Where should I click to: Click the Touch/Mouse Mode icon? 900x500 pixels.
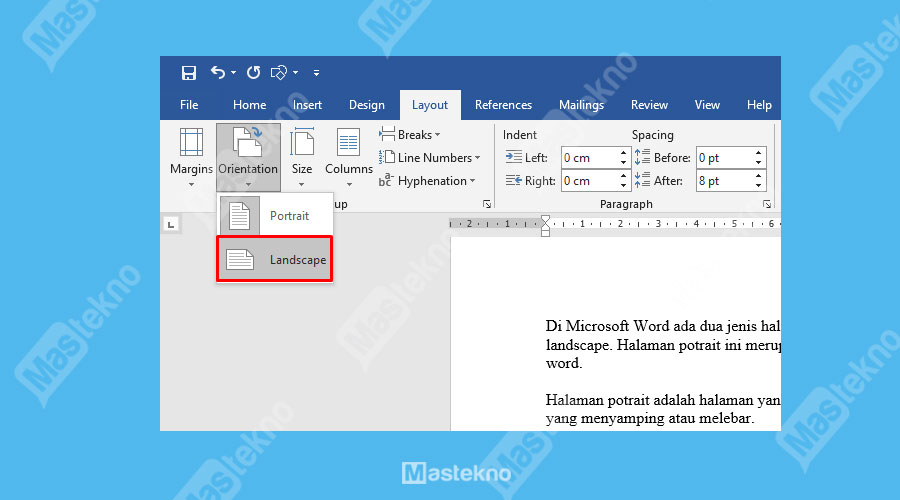(278, 73)
